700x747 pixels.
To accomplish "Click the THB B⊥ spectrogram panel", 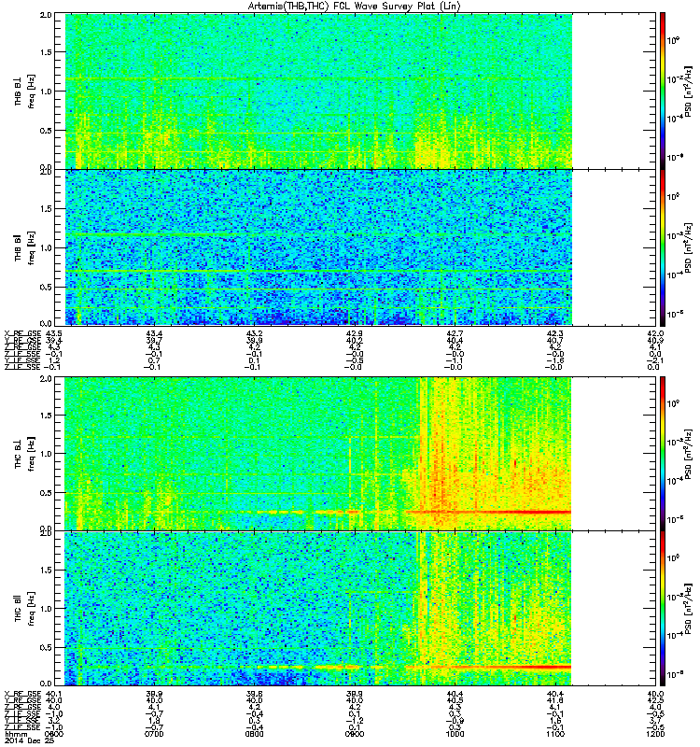I will coord(318,92).
